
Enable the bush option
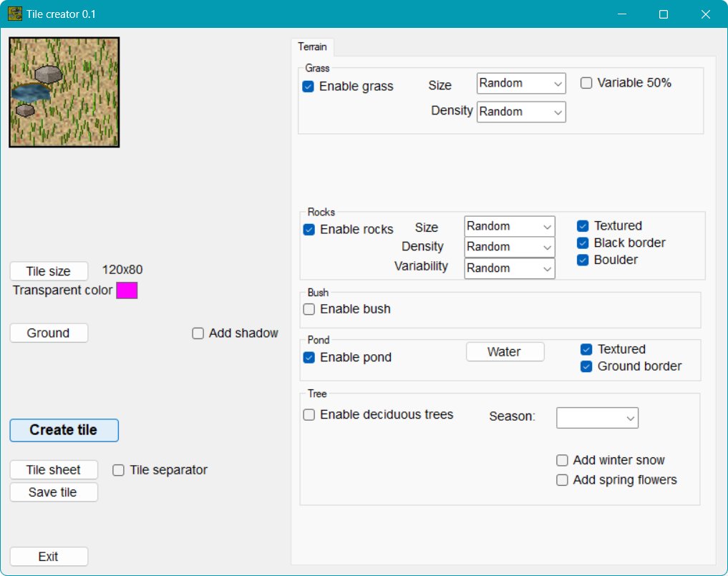309,309
